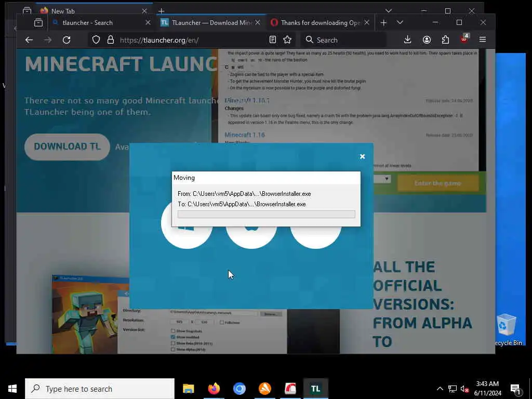Close the blue download popup with X

tap(362, 156)
